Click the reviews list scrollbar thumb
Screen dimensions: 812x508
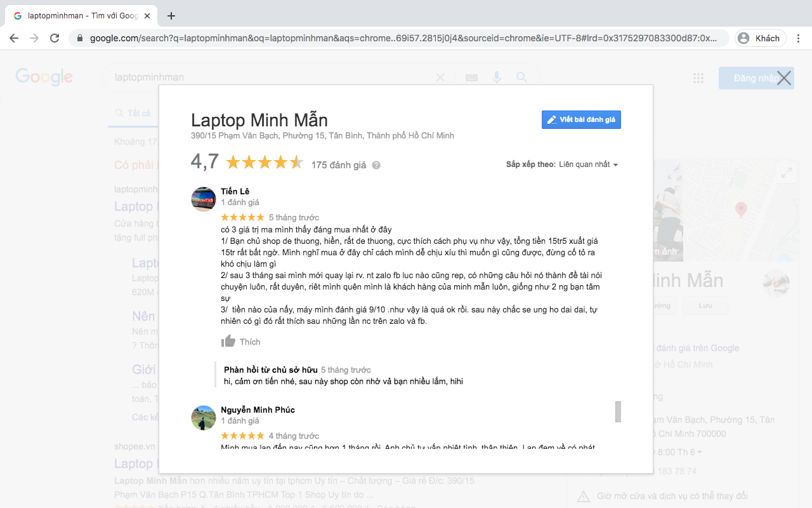tap(618, 411)
